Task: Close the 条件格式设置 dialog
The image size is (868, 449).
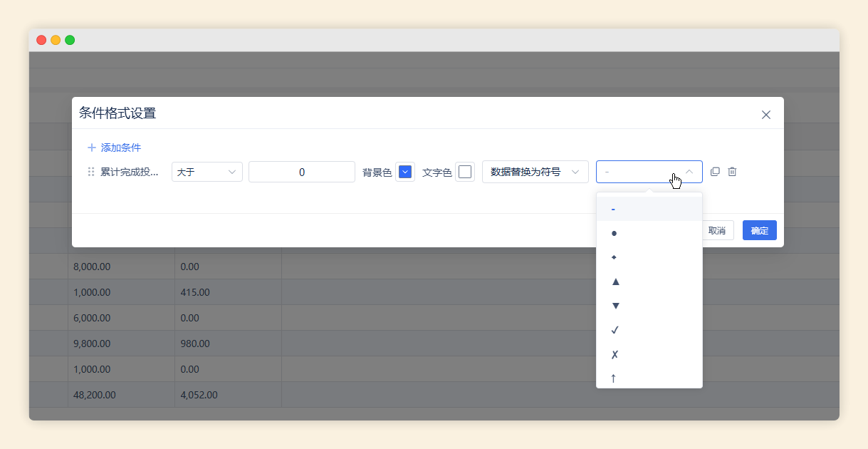Action: [765, 115]
